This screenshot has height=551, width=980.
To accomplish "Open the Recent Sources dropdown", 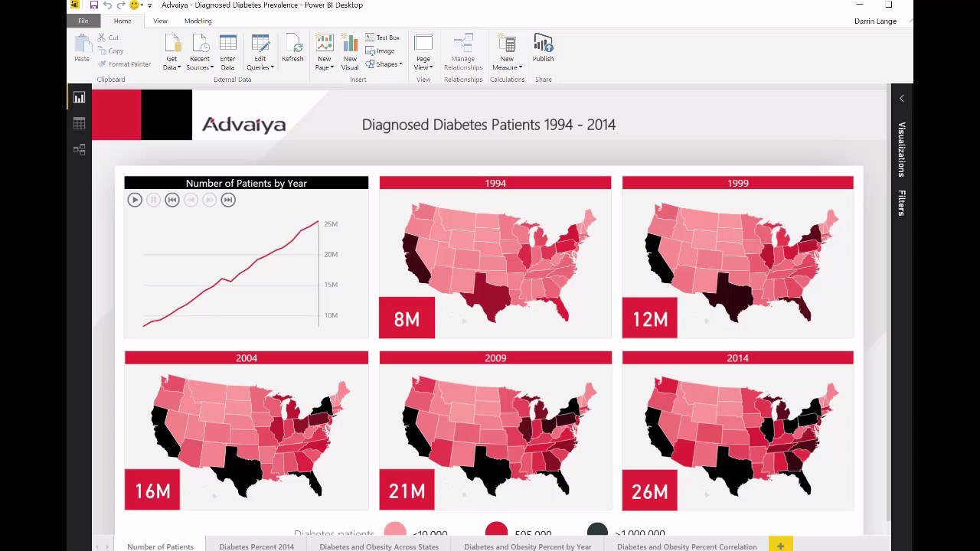I will click(x=199, y=53).
